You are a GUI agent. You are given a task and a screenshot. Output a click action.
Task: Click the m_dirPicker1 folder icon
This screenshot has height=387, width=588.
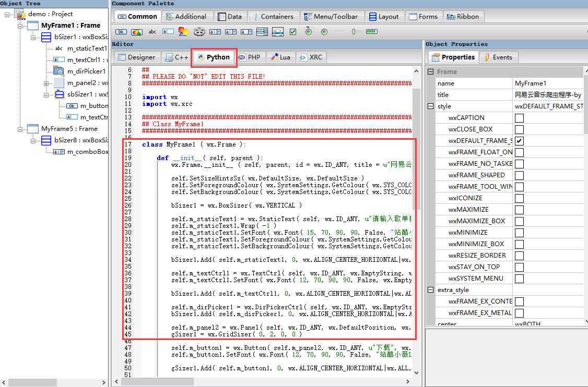pos(59,71)
